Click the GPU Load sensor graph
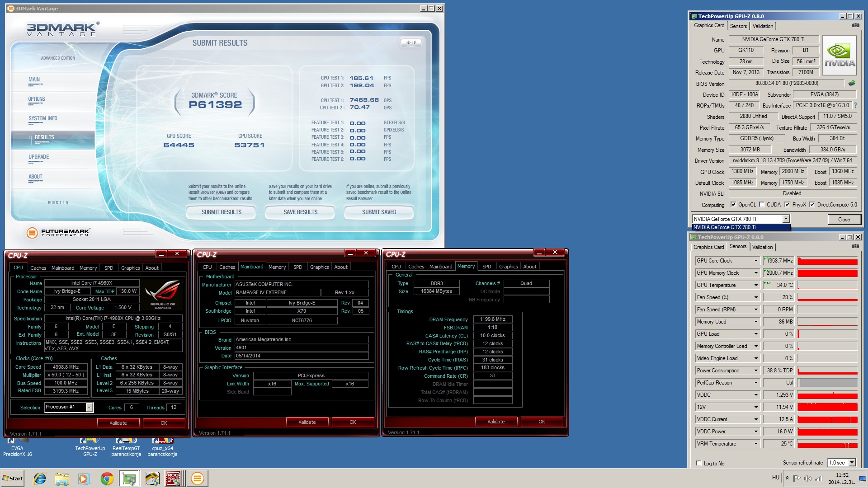868x488 pixels. pyautogui.click(x=827, y=334)
